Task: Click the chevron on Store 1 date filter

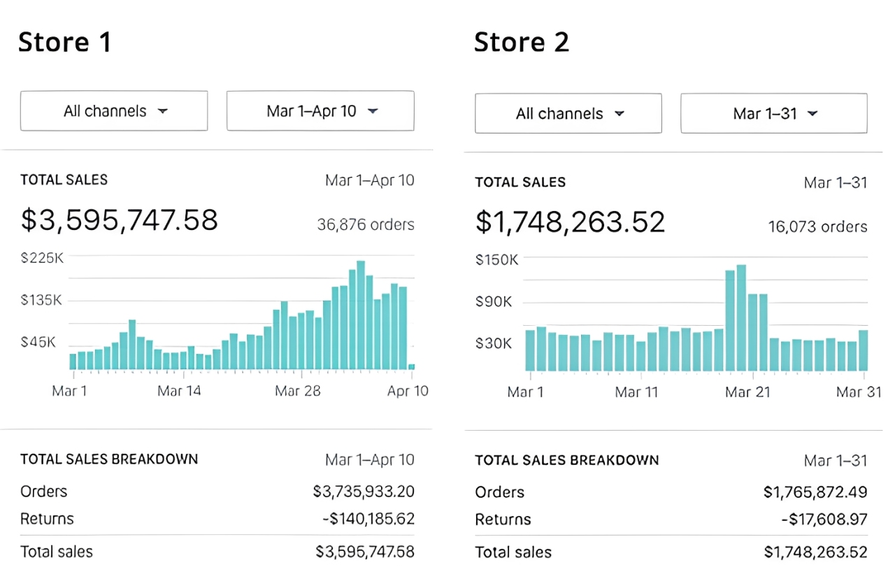Action: (373, 110)
